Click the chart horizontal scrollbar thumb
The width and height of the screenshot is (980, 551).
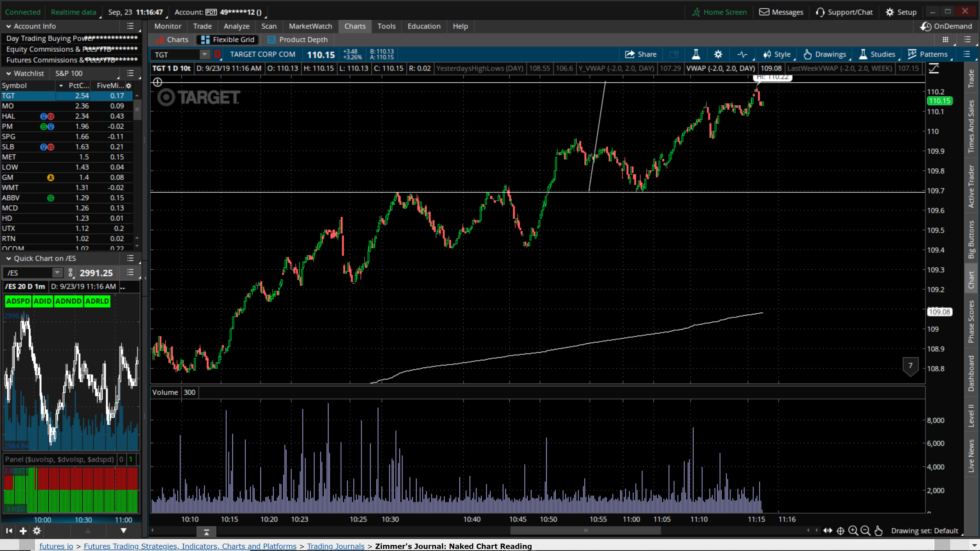[x=585, y=530]
